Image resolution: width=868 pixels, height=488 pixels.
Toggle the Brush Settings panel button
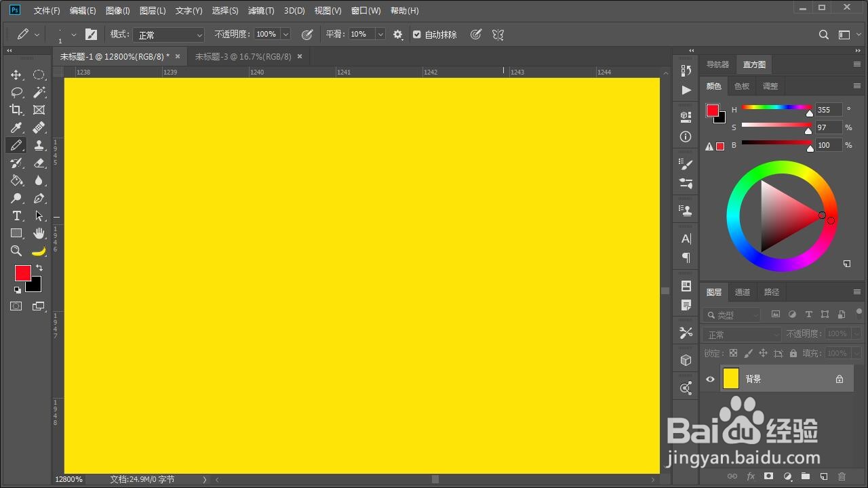click(92, 35)
